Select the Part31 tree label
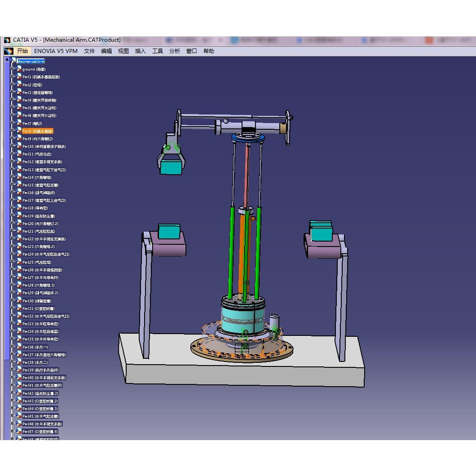476x476 pixels. click(39, 309)
